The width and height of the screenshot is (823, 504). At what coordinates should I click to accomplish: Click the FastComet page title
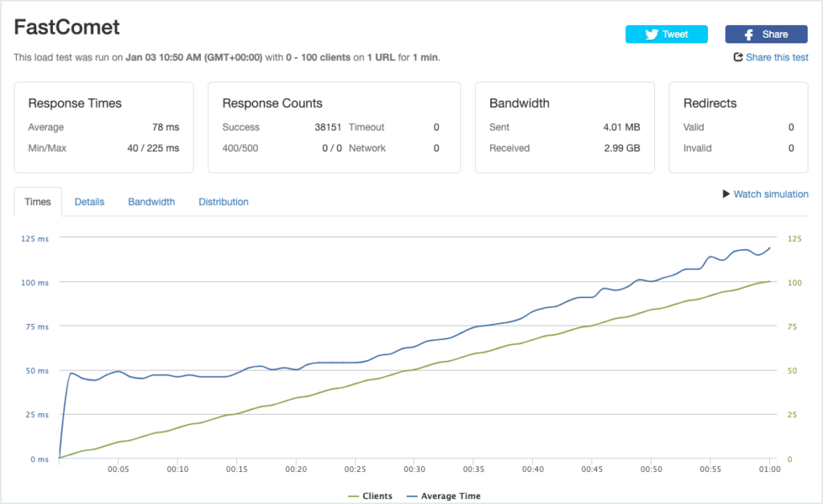(x=67, y=27)
